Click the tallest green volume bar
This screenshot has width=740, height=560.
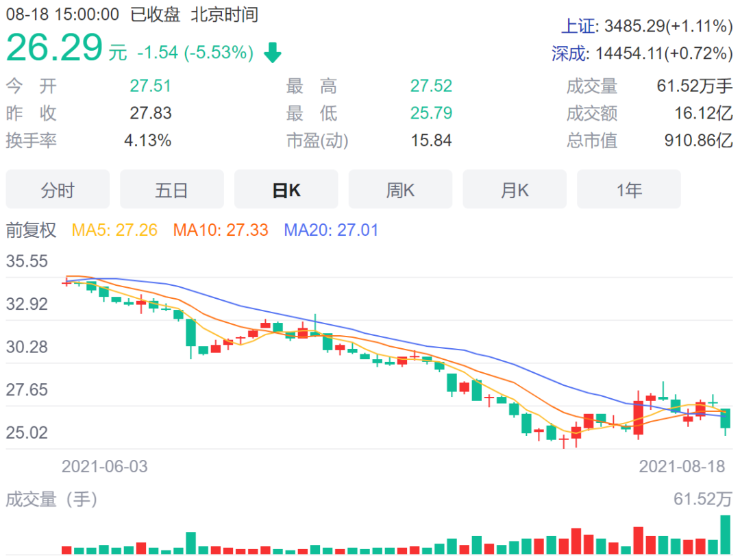click(x=726, y=536)
